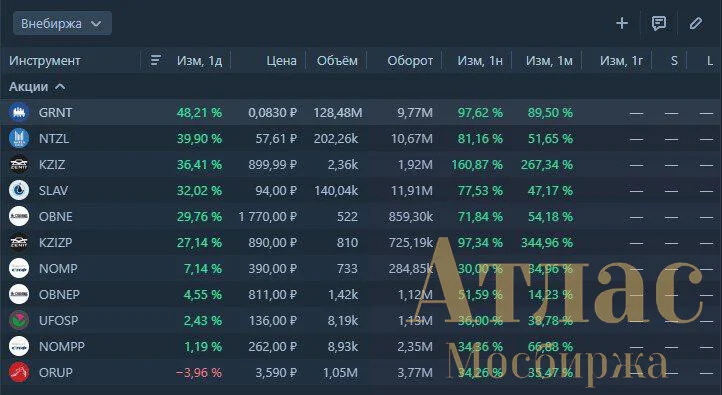Screen dimensions: 722x395
Task: Select the OBNE ticker name
Action: [x=56, y=217]
